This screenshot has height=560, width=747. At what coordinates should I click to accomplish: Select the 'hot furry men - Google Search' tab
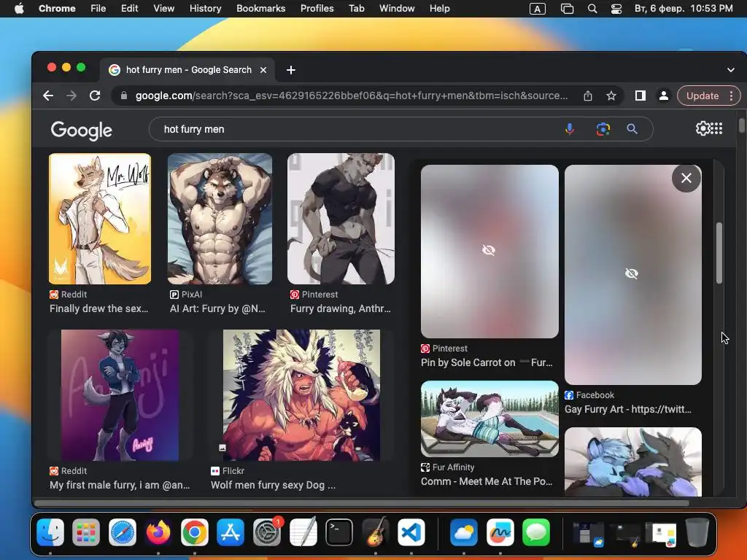tap(187, 70)
